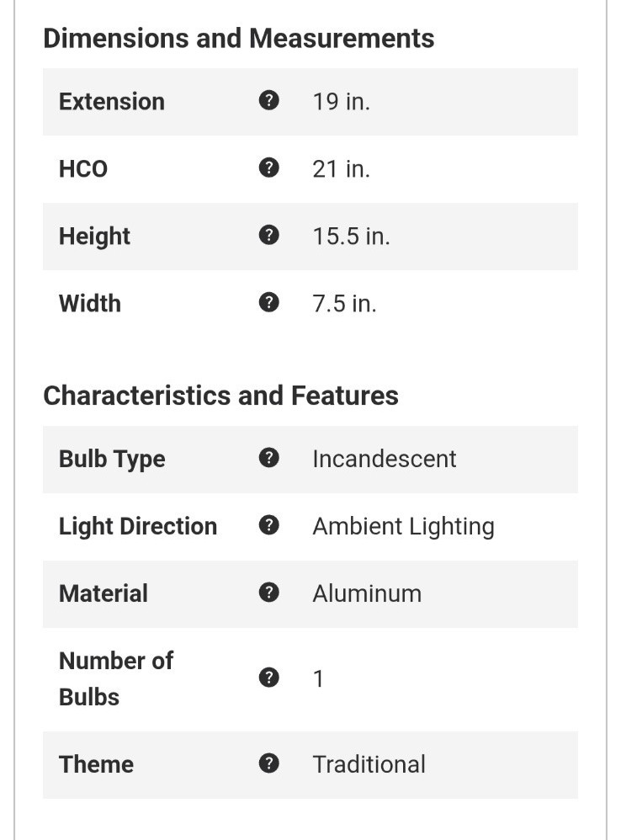621x840 pixels.
Task: Open the Light Direction info icon
Action: click(x=268, y=526)
